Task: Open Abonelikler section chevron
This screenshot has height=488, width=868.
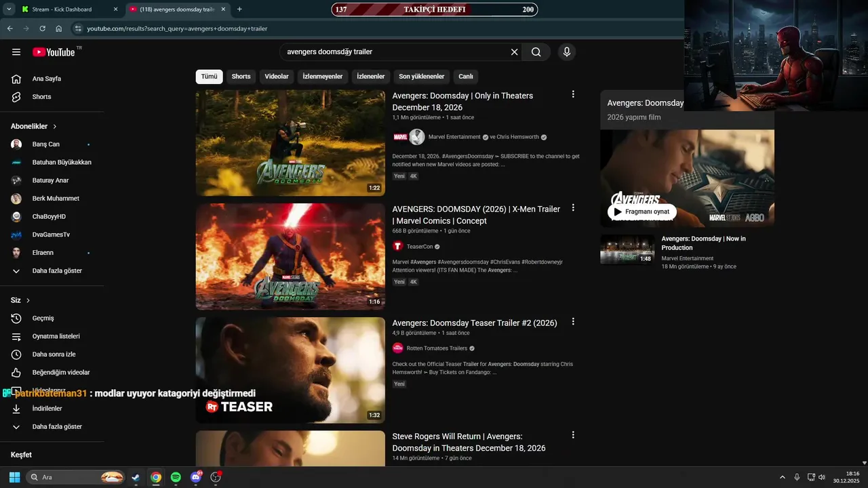Action: (55, 127)
